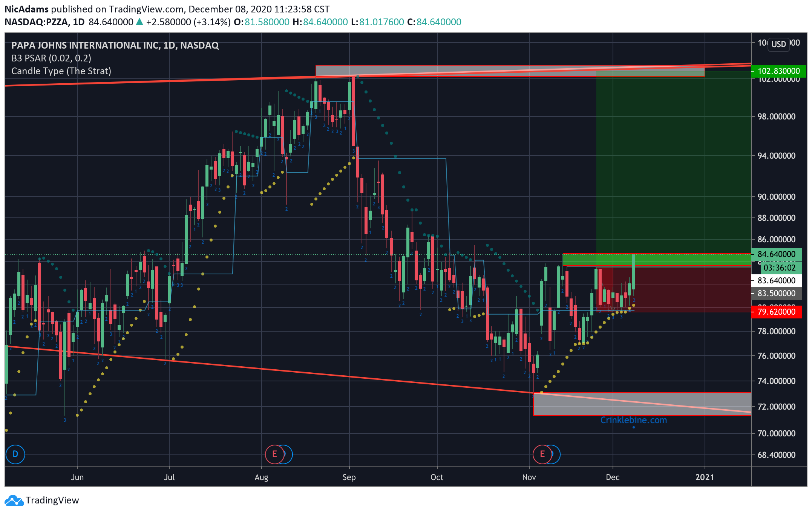Open the USD currency selector
The width and height of the screenshot is (812, 514).
pyautogui.click(x=778, y=44)
